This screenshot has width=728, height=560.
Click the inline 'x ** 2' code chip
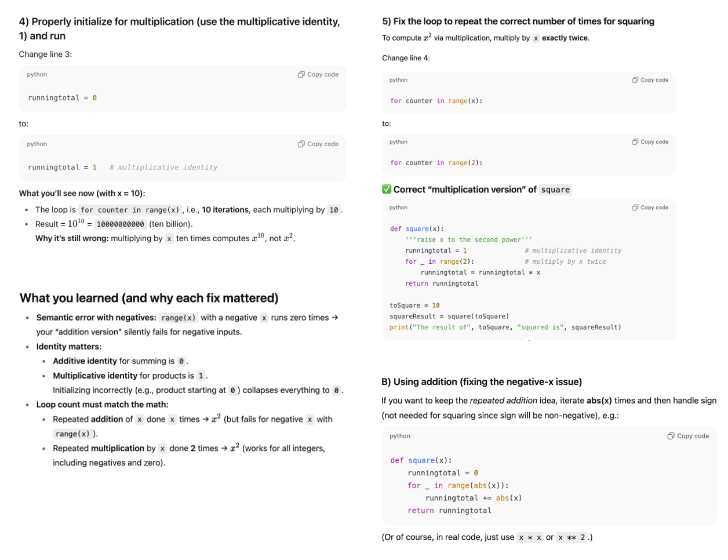[x=572, y=537]
